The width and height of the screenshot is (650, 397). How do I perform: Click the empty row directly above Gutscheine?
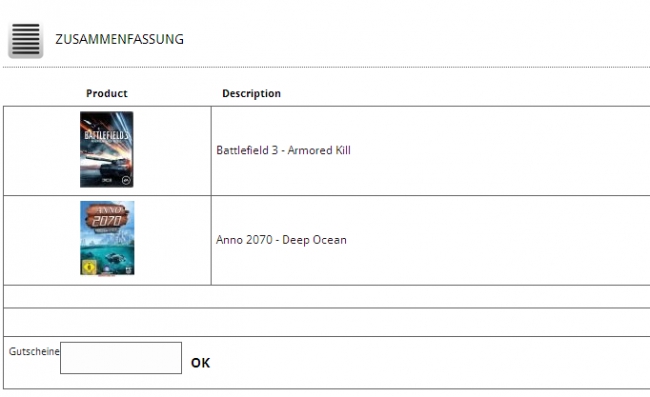click(327, 322)
